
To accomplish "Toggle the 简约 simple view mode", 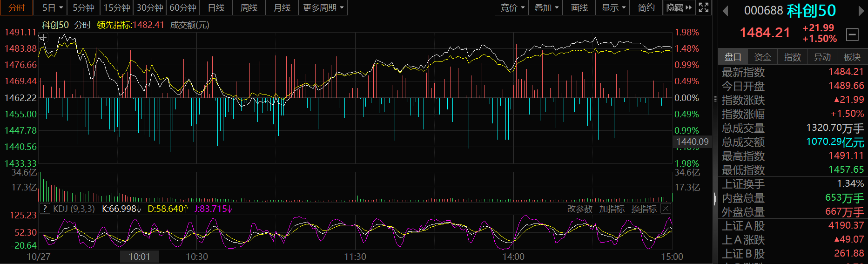I will (646, 7).
